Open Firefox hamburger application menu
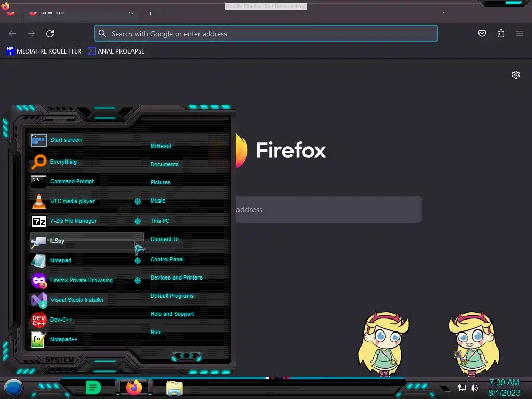The height and width of the screenshot is (399, 532). (520, 33)
